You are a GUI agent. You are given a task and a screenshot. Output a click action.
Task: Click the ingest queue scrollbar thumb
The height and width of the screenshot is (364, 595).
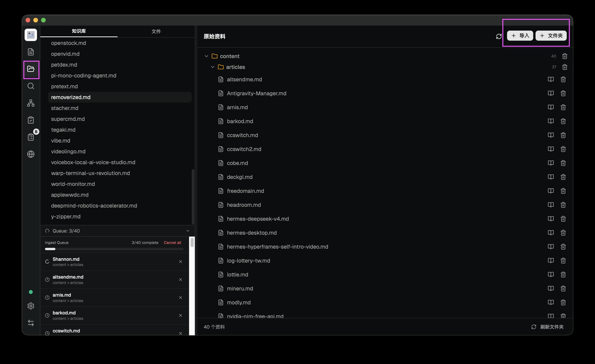click(192, 242)
